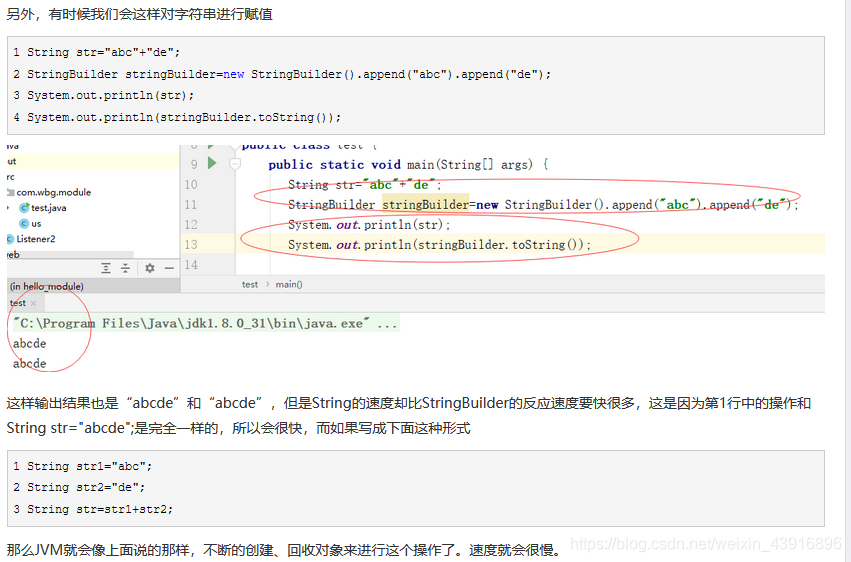Click String str=str1+str2; in the lower code block
This screenshot has width=851, height=562.
[100, 509]
